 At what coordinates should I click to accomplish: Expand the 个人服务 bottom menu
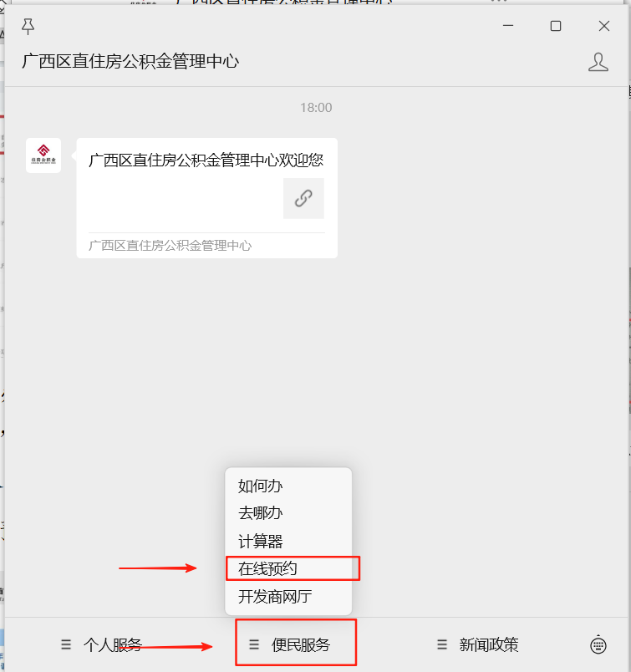click(102, 644)
